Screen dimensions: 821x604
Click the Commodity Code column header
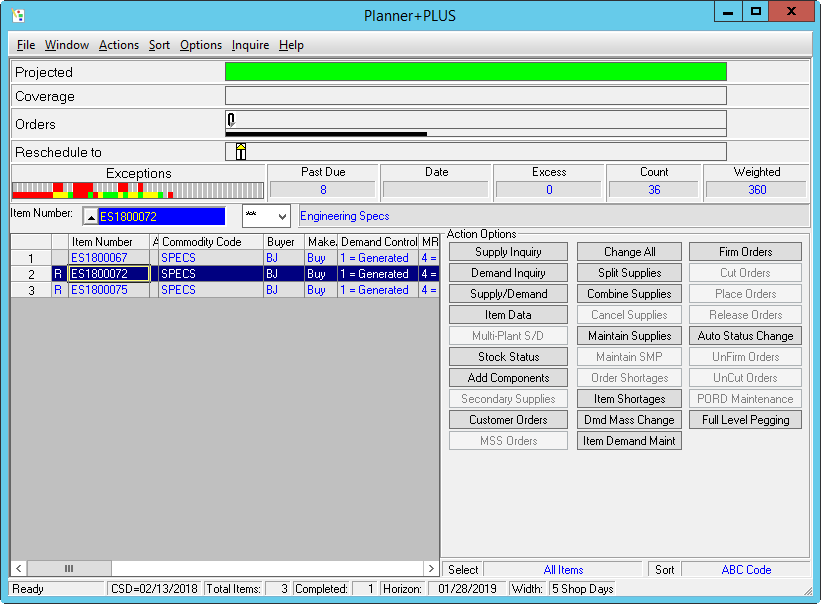click(x=210, y=241)
